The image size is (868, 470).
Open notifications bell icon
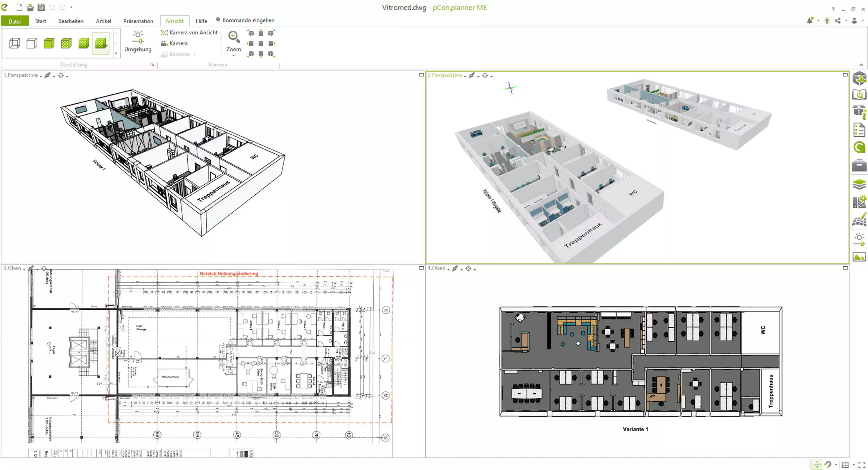810,21
